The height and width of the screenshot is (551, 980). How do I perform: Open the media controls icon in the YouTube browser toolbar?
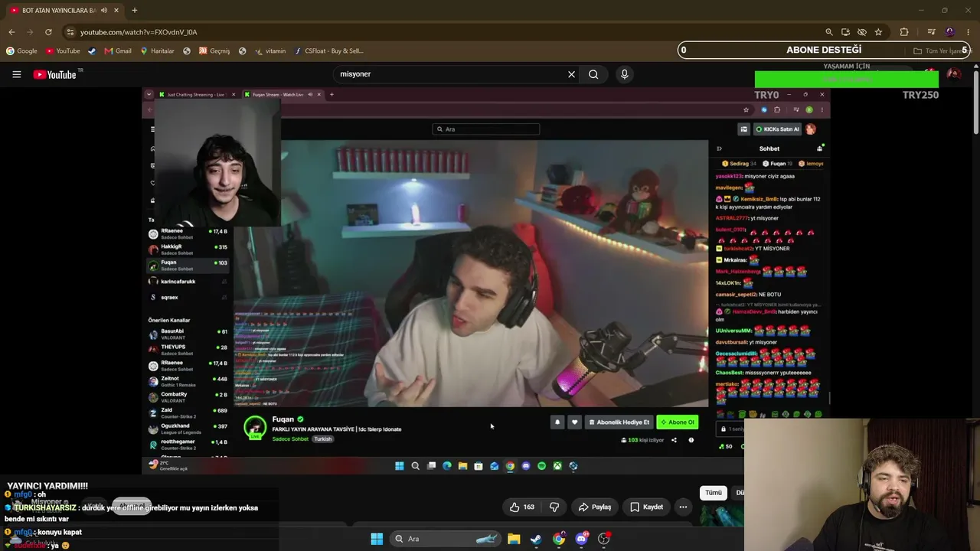pyautogui.click(x=931, y=32)
